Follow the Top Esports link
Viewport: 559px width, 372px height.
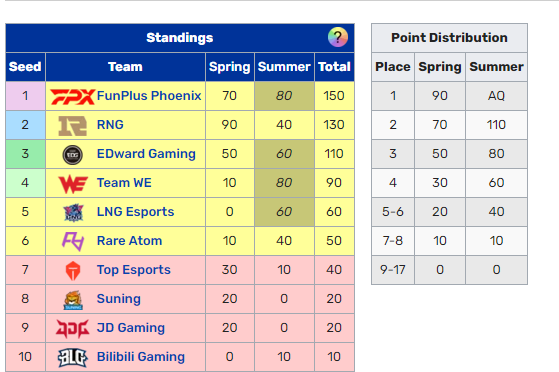(x=134, y=270)
